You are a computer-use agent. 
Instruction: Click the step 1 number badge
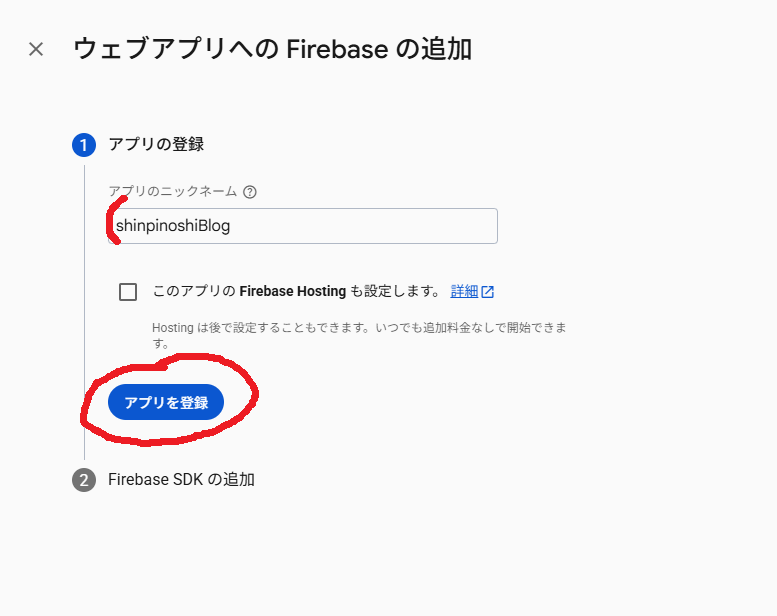(x=84, y=145)
